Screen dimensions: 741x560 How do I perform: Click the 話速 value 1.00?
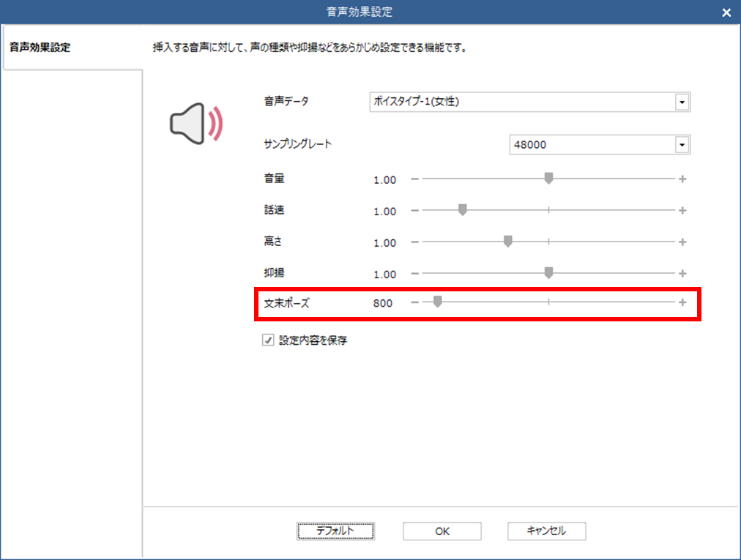(x=384, y=212)
